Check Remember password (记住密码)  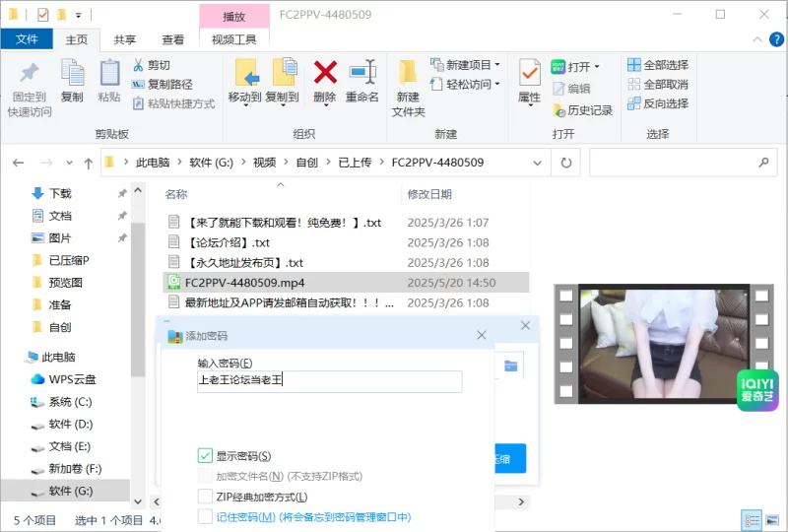point(205,516)
